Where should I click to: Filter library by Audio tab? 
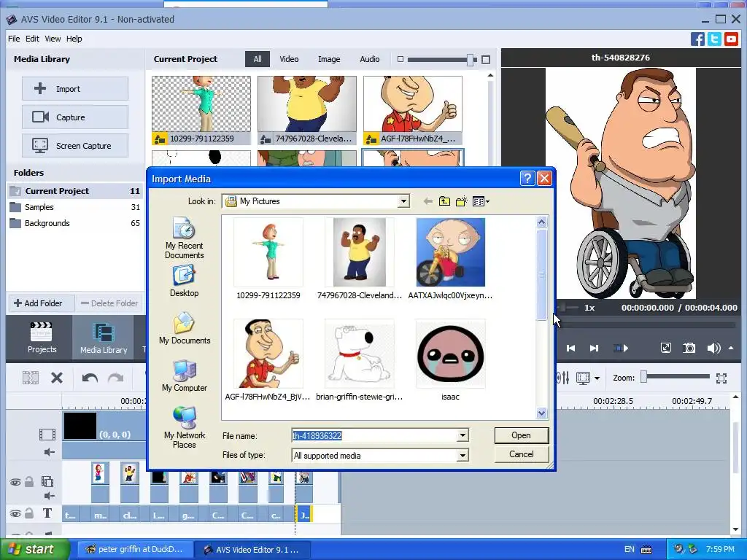tap(370, 59)
